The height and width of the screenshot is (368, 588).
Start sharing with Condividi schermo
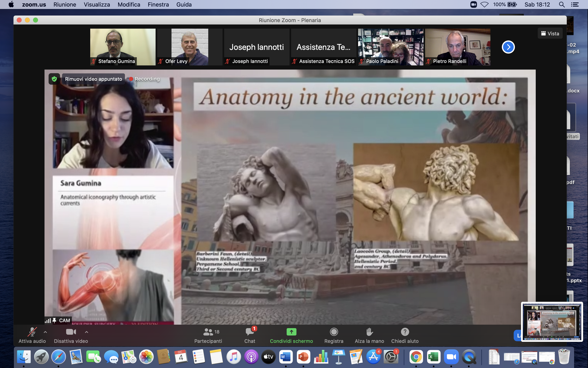[x=291, y=335]
